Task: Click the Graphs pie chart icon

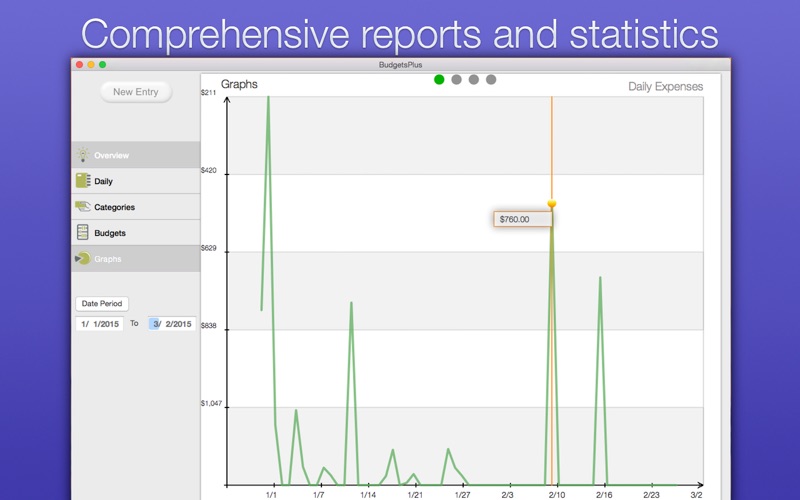Action: pyautogui.click(x=83, y=258)
